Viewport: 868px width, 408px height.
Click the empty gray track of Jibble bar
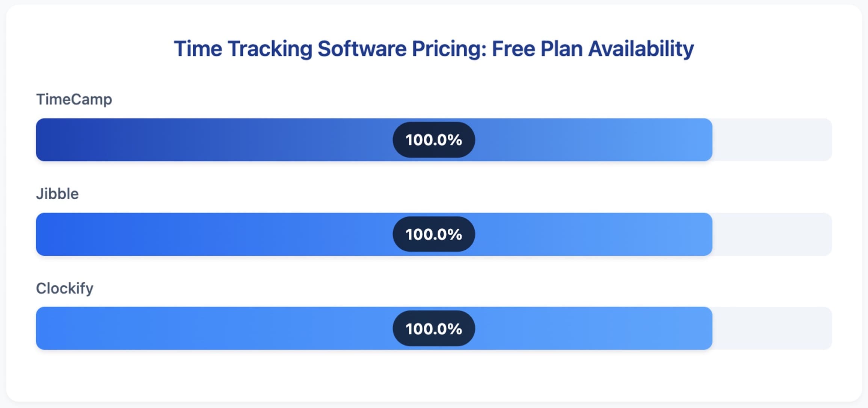(x=772, y=234)
